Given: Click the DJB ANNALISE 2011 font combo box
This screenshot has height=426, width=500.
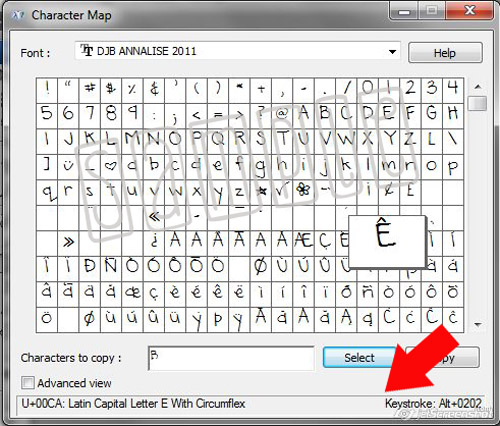Looking at the screenshot, I should pos(237,52).
